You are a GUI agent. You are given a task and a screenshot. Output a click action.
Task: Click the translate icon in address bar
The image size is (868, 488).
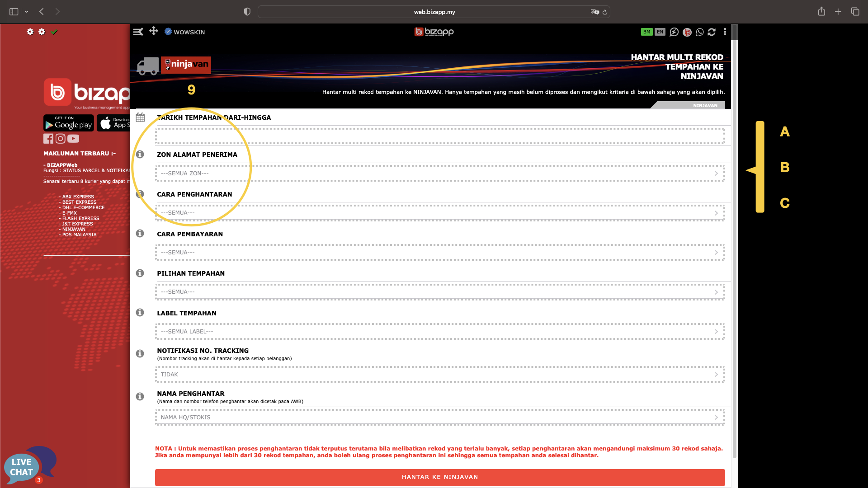click(x=594, y=12)
